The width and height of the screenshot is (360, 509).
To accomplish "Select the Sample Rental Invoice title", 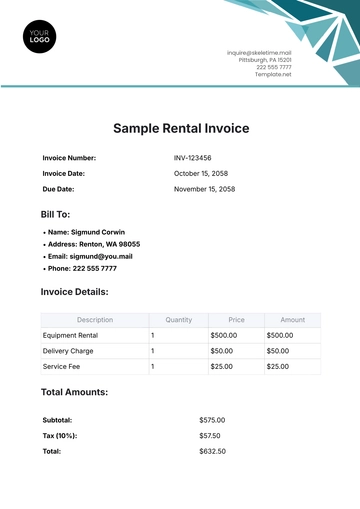I will click(x=181, y=128).
